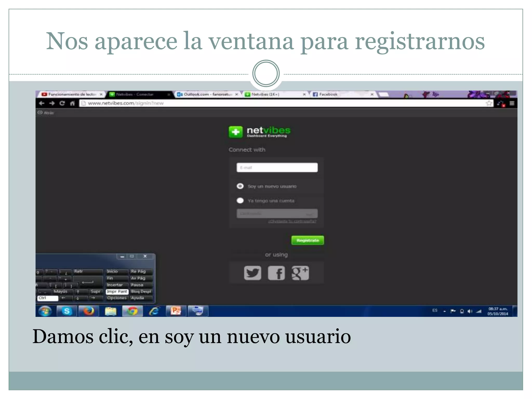Switch to the Outlook.com tab
The width and height of the screenshot is (532, 399).
coord(208,94)
